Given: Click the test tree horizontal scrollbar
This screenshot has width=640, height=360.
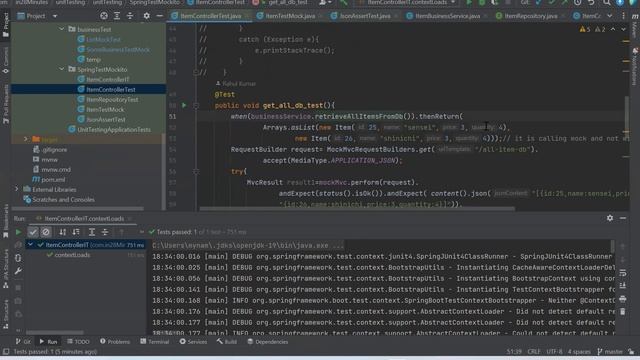Looking at the screenshot, I should click(55, 332).
